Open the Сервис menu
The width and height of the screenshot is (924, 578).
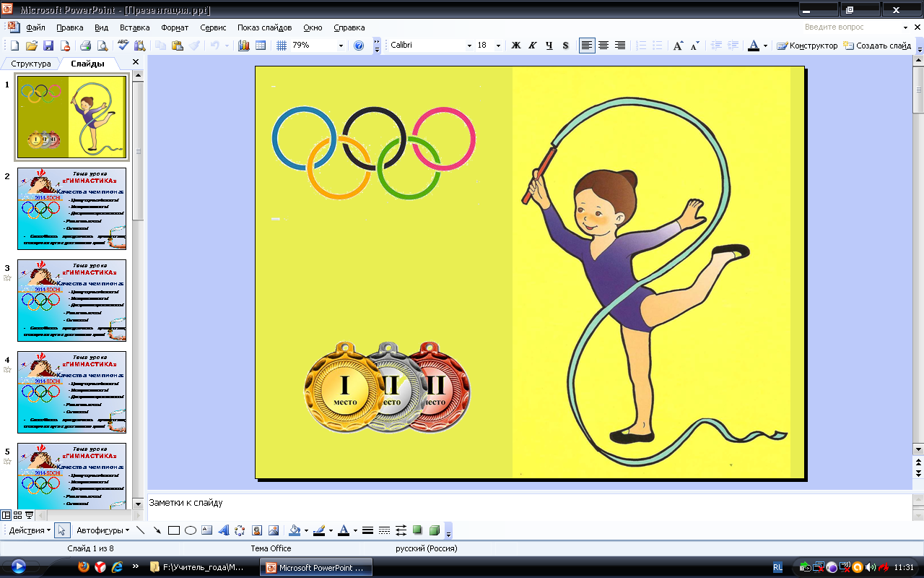213,27
